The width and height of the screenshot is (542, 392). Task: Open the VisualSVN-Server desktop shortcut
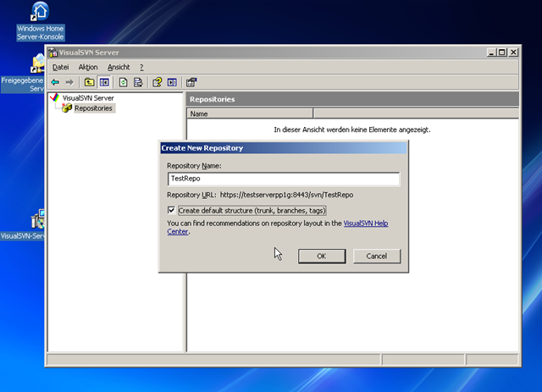[x=23, y=224]
